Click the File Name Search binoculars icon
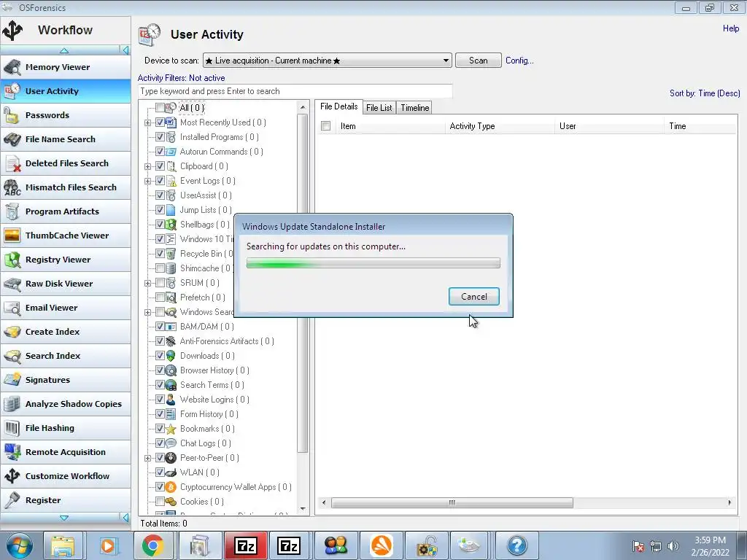Image resolution: width=747 pixels, height=560 pixels. 12,139
